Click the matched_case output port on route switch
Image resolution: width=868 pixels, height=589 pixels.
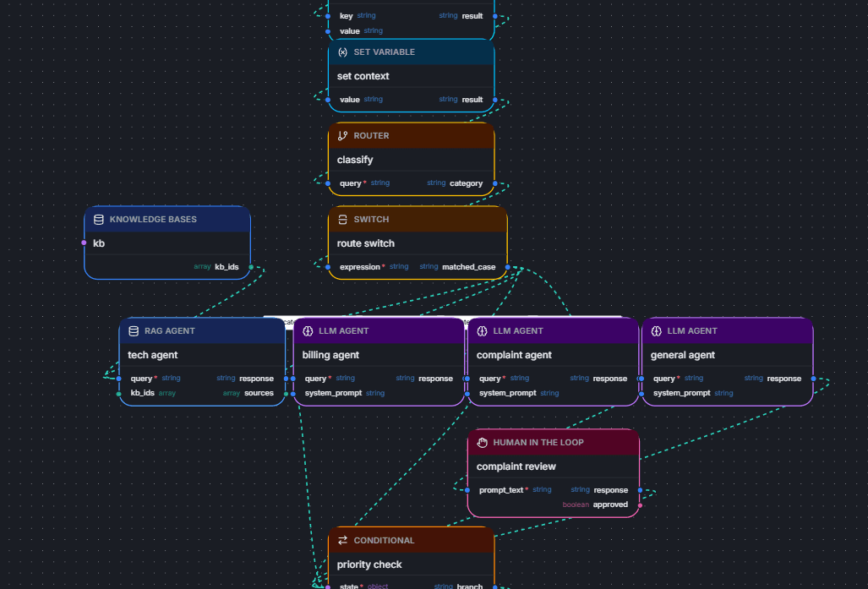[x=506, y=266]
